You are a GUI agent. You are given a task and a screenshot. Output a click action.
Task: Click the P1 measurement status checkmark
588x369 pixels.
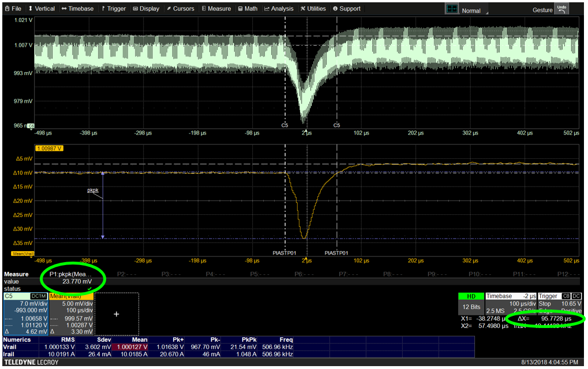coord(89,288)
